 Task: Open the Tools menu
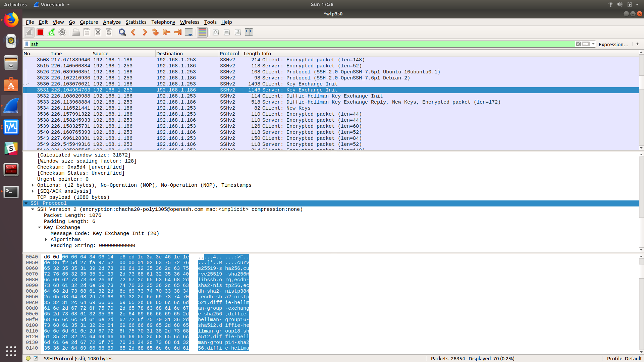coord(210,22)
